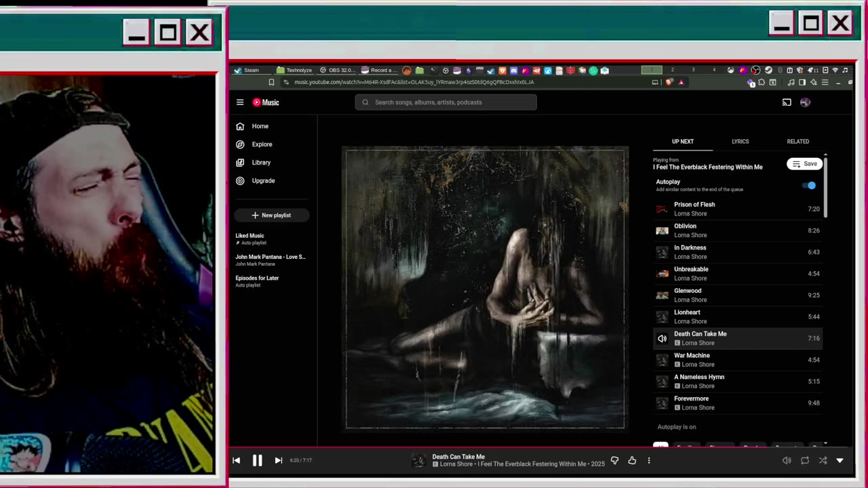The image size is (868, 488).
Task: Toggle the Autoplay switch
Action: pos(810,185)
